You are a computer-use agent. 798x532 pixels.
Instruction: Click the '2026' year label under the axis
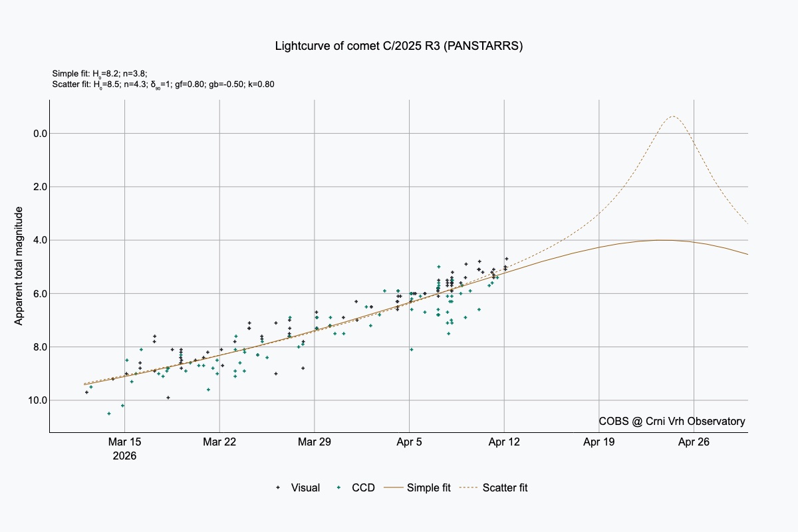(x=125, y=456)
